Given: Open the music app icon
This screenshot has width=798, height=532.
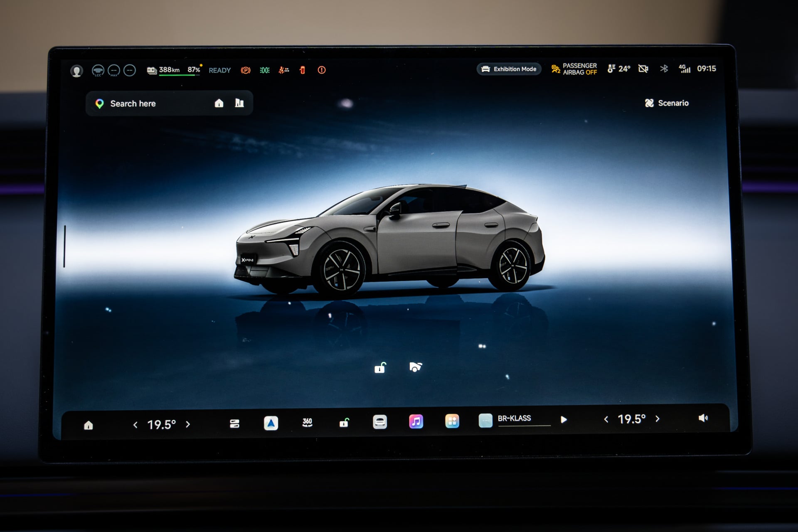Looking at the screenshot, I should pos(416,421).
